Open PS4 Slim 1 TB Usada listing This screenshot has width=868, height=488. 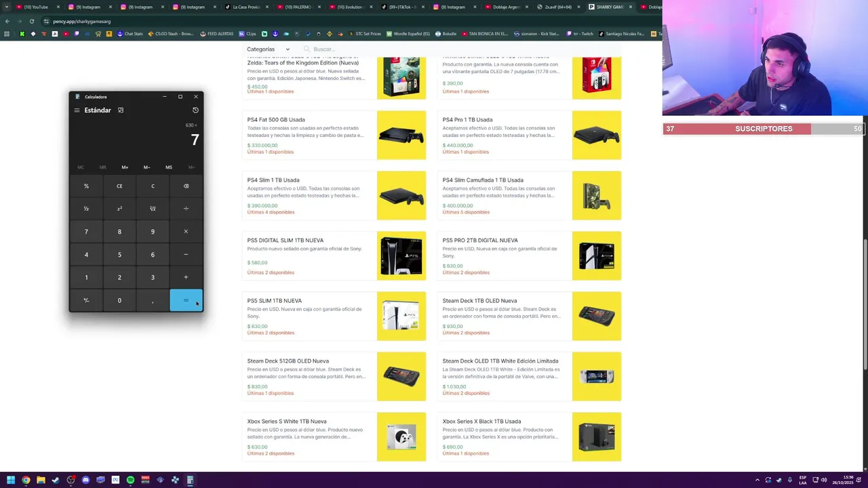[x=334, y=196]
